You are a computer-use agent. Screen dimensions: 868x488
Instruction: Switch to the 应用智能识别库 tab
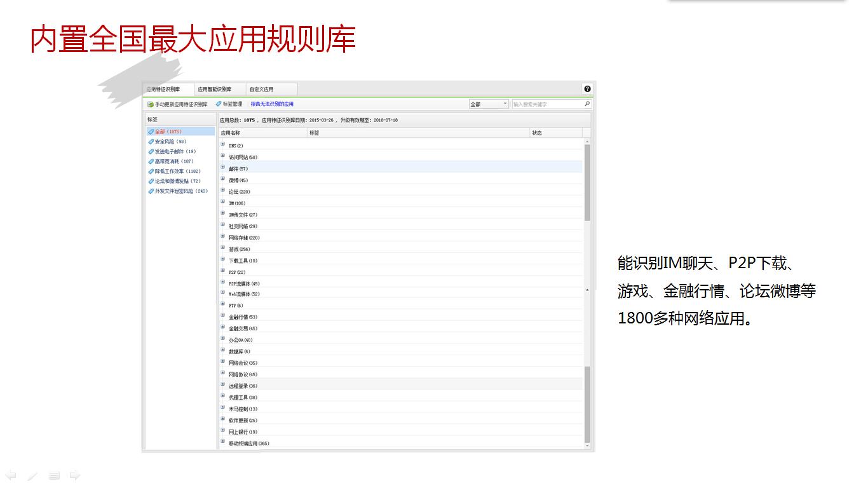[214, 90]
